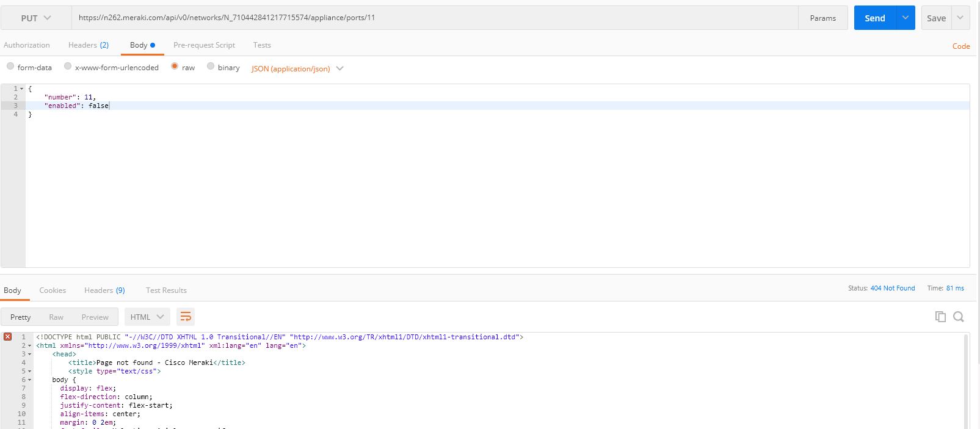Switch to the request Headers (2) tab

[x=89, y=45]
